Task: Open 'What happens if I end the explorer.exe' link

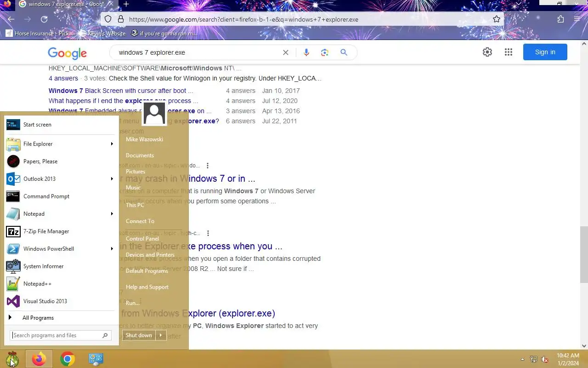Action: click(x=124, y=101)
